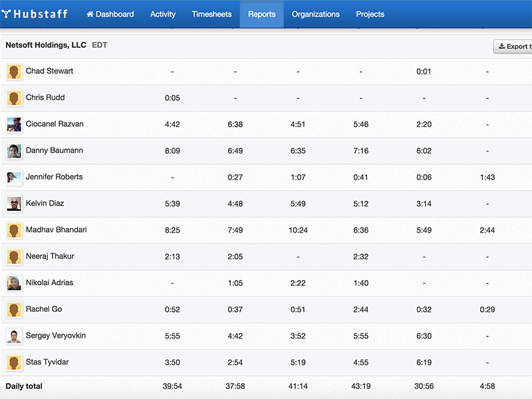Click the 37:58 daily total

click(235, 386)
